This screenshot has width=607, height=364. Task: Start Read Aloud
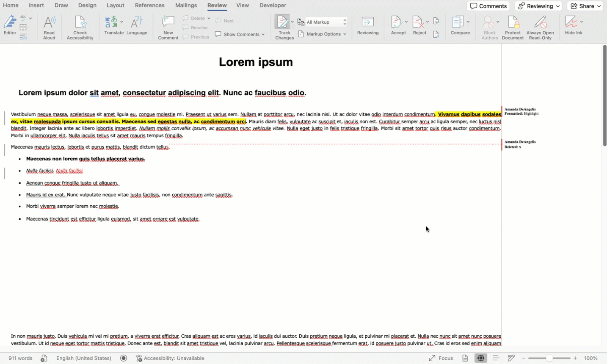click(x=49, y=28)
